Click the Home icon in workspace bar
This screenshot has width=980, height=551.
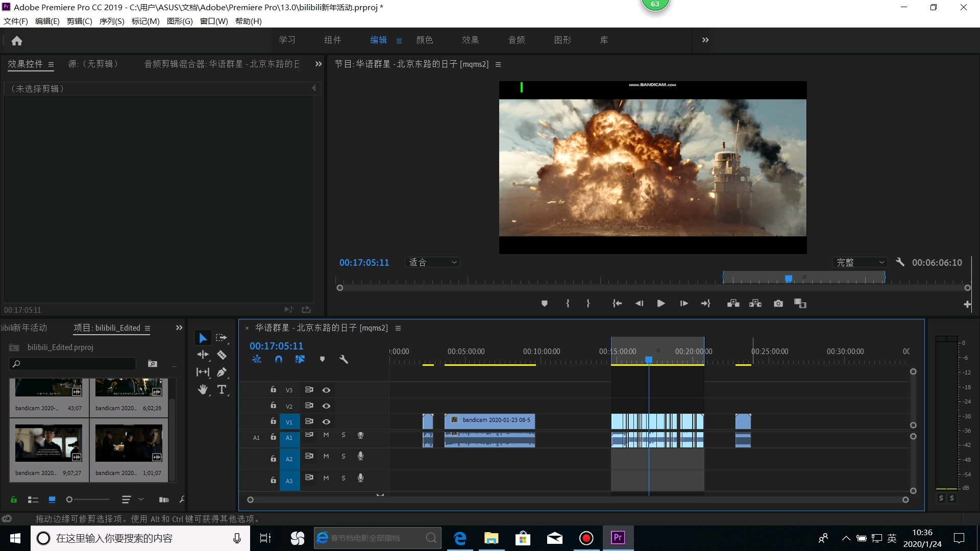pyautogui.click(x=17, y=40)
